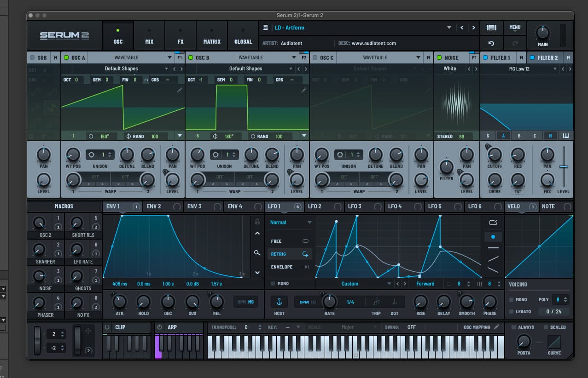Click the filter LEVEL vertical slider
This screenshot has height=378, width=588.
pos(563,166)
